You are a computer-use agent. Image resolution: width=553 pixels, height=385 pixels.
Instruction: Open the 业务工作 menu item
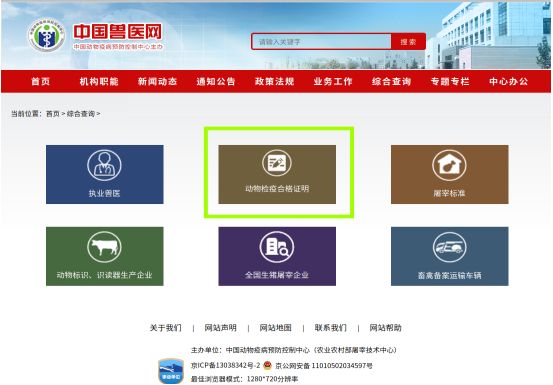click(x=333, y=81)
